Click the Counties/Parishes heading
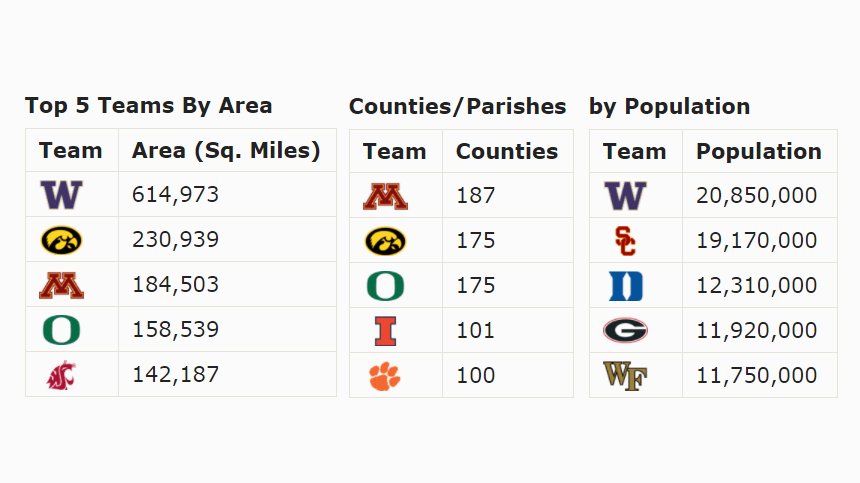This screenshot has height=483, width=860. [x=457, y=106]
